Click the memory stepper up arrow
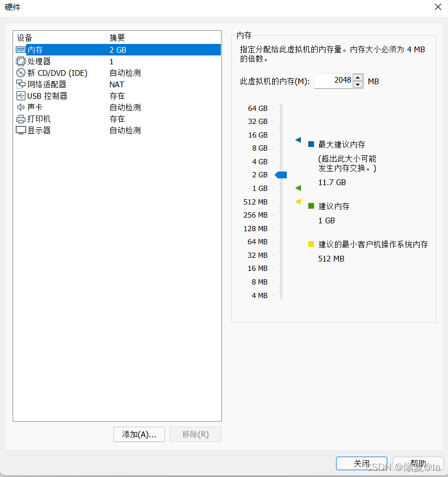The width and height of the screenshot is (448, 477). [357, 78]
